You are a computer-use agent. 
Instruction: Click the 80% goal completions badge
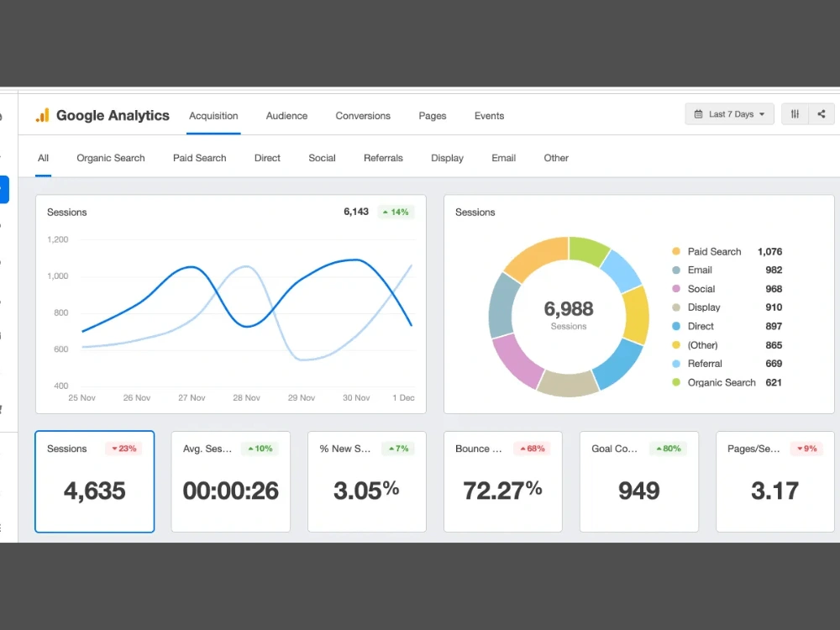[x=668, y=449]
